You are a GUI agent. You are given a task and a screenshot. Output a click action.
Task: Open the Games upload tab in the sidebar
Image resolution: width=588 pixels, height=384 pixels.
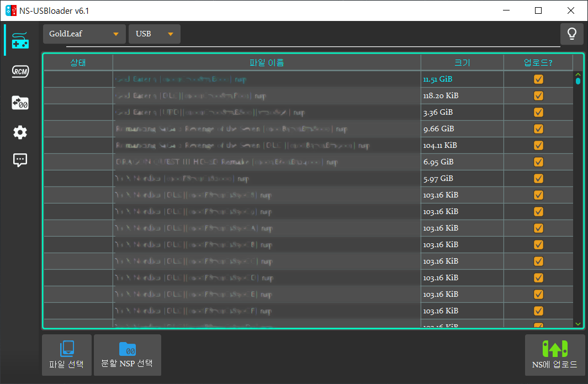20,40
